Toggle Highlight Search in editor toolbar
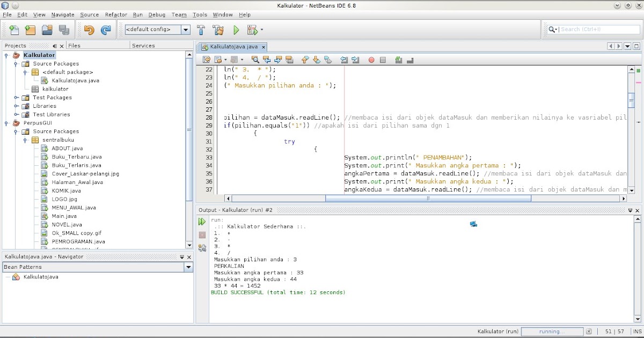644x338 pixels. coord(289,60)
